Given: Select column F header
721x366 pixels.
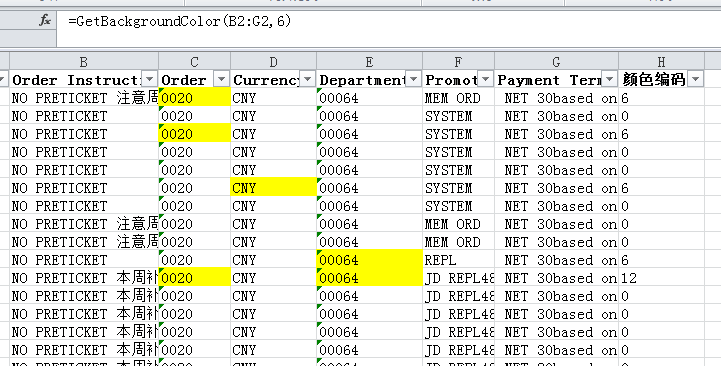Looking at the screenshot, I should (x=458, y=61).
